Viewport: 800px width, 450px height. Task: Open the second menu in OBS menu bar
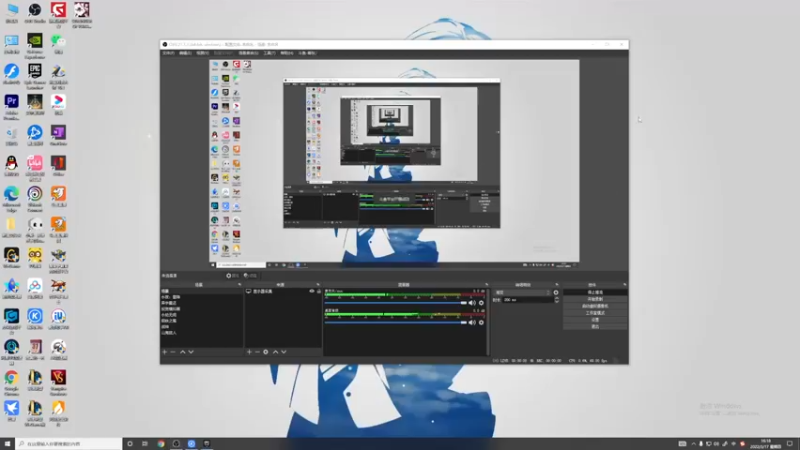tap(185, 53)
